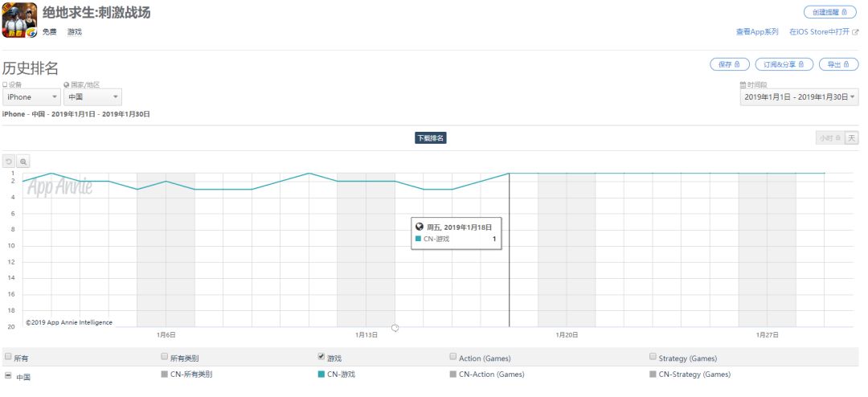Viewport: 868px width, 397px height.
Task: Click the CN-游戏 teal swatch
Action: tap(321, 374)
